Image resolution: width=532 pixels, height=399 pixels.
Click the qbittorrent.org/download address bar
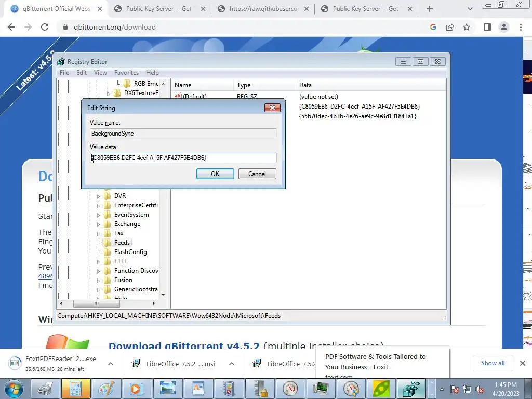(115, 27)
